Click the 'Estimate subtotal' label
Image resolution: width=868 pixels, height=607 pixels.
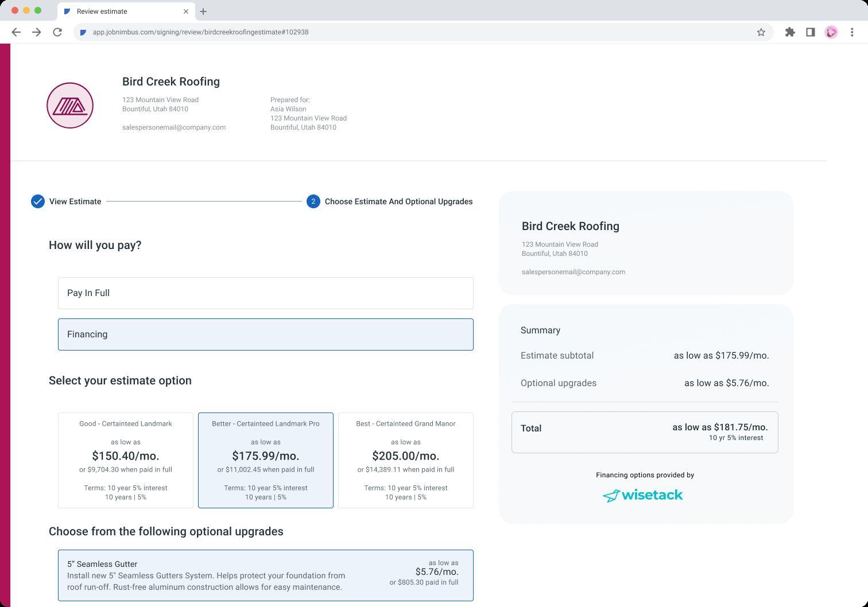point(557,356)
